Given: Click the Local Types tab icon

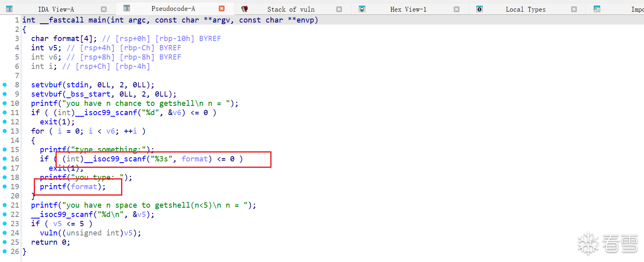Looking at the screenshot, I should tap(479, 9).
